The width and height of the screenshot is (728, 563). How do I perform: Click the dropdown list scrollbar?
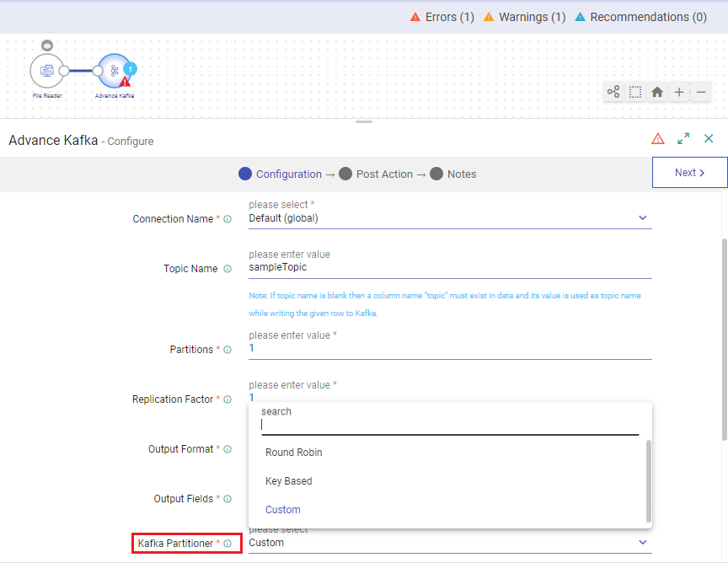649,481
